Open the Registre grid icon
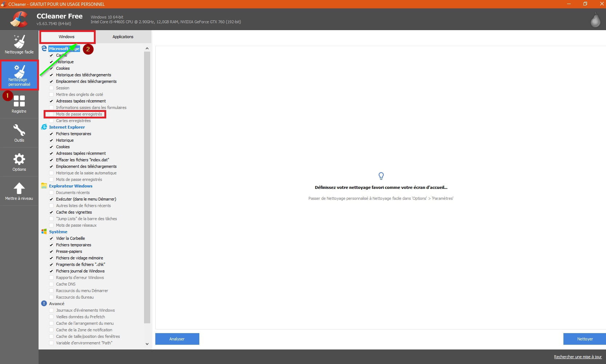This screenshot has width=606, height=364. coord(19,101)
